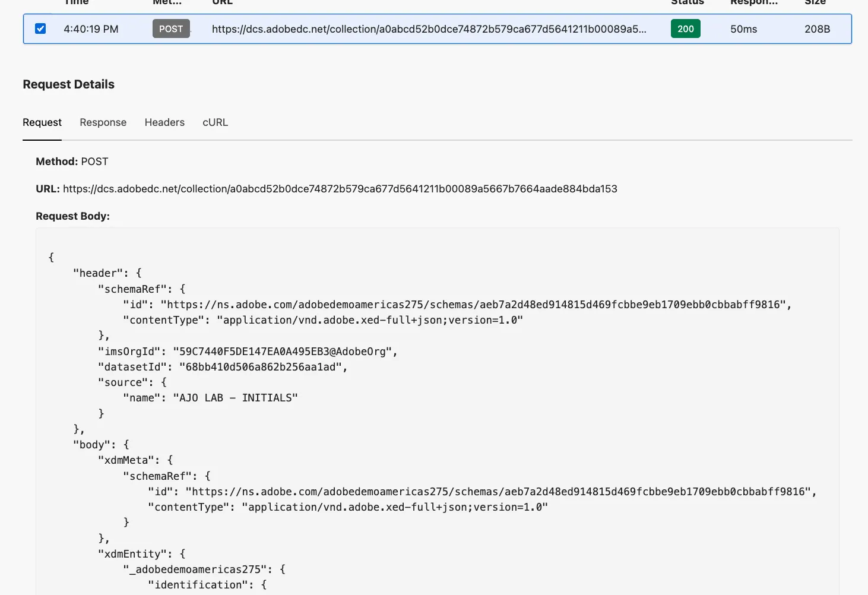Click the "AJO LAB - INITIALS" source name
Screen dimensions: 868x595
[x=235, y=398]
